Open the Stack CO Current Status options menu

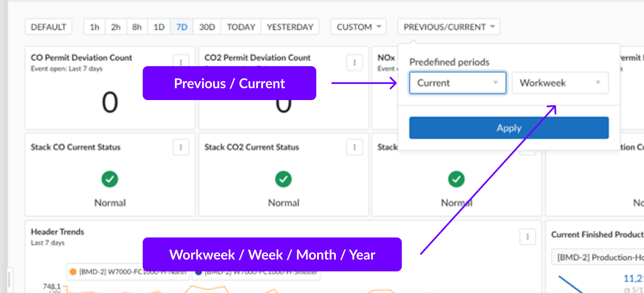coord(181,148)
